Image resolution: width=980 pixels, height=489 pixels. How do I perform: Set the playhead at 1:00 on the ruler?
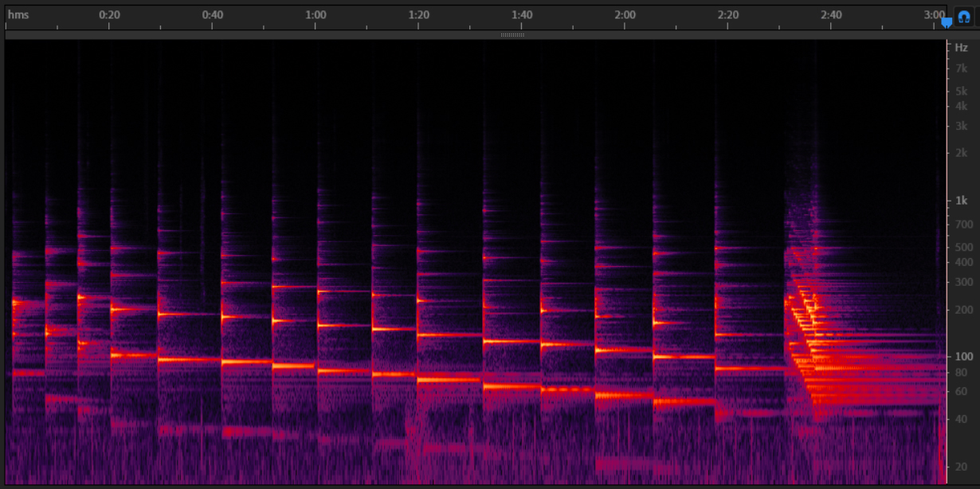pos(316,15)
